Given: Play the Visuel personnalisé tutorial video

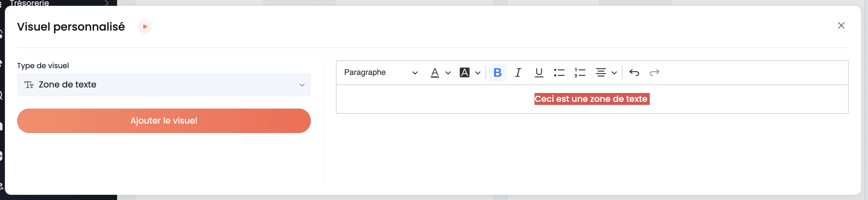Looking at the screenshot, I should coord(145,27).
